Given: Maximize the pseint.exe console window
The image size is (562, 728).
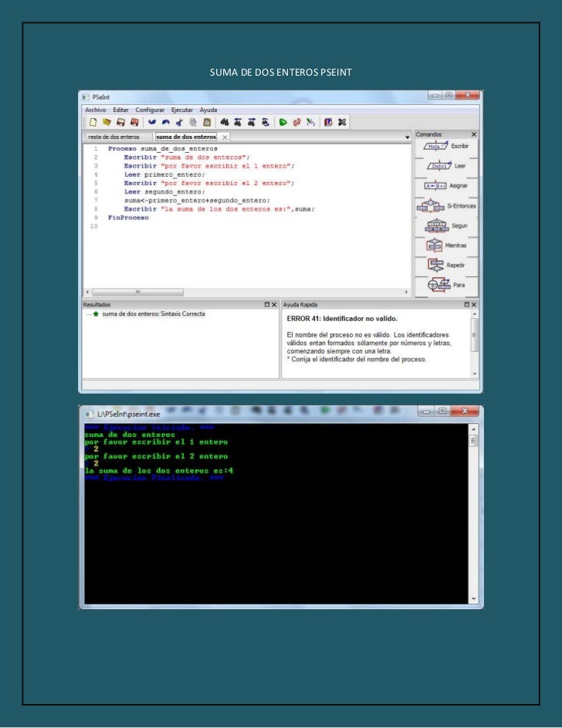Looking at the screenshot, I should pos(443,411).
